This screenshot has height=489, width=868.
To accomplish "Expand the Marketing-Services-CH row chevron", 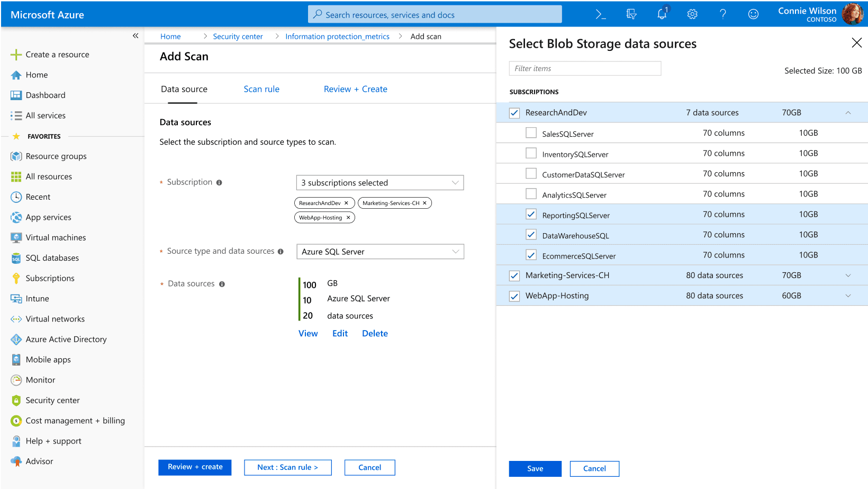I will tap(848, 275).
